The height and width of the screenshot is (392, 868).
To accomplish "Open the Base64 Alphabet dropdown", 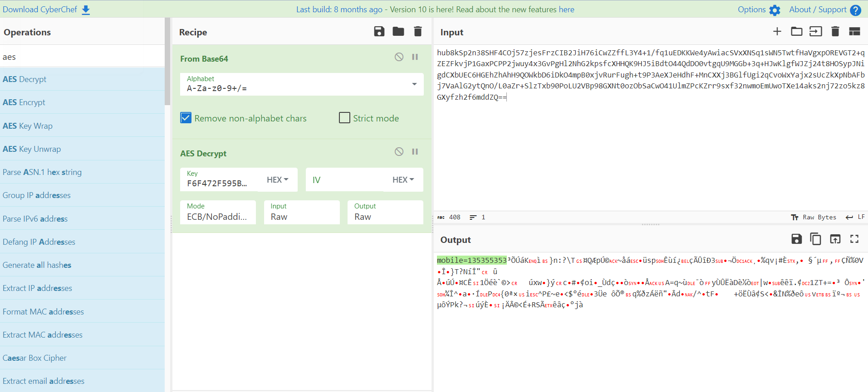I will (414, 84).
